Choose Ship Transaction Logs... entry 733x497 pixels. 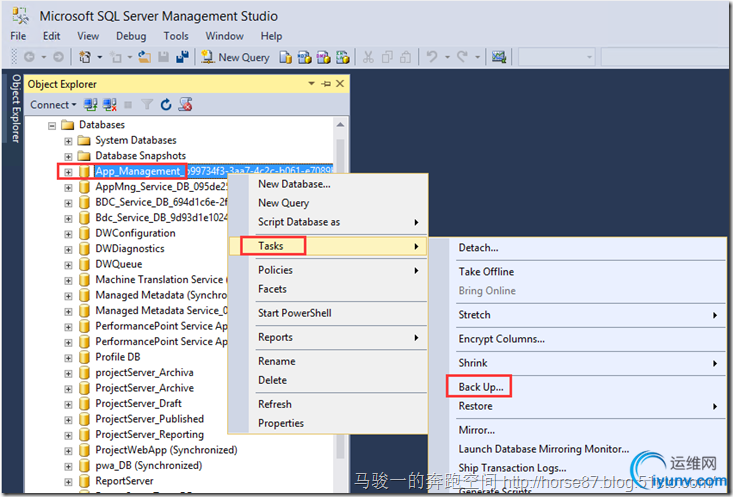point(577,468)
